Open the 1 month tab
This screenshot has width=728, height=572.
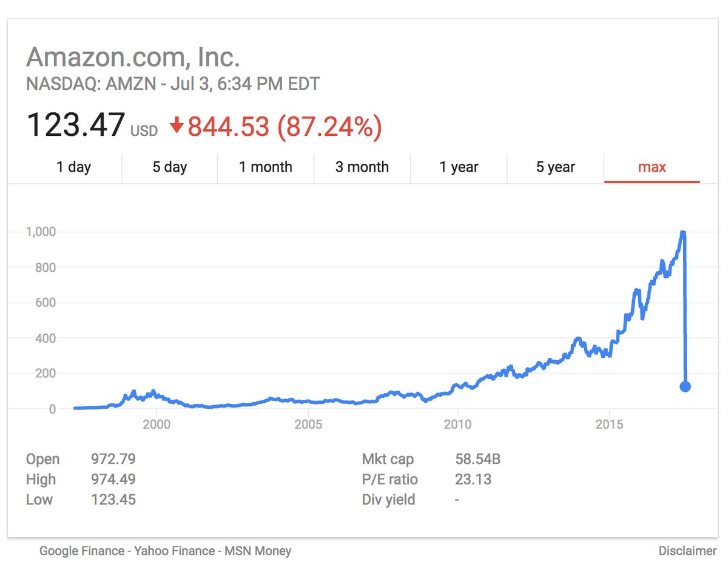[x=266, y=167]
